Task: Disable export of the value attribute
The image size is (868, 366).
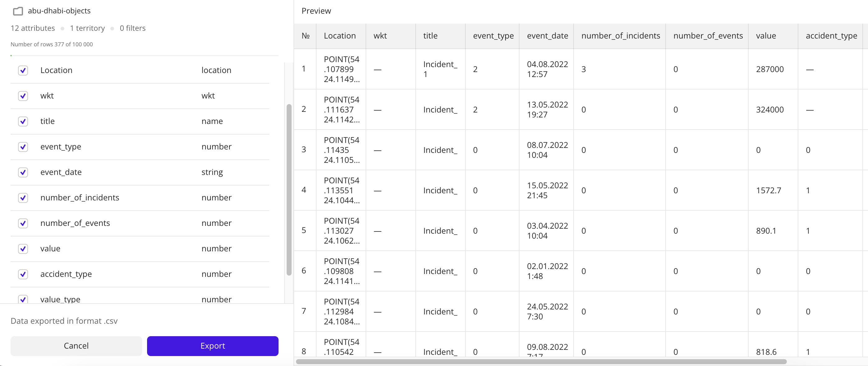Action: pyautogui.click(x=23, y=249)
